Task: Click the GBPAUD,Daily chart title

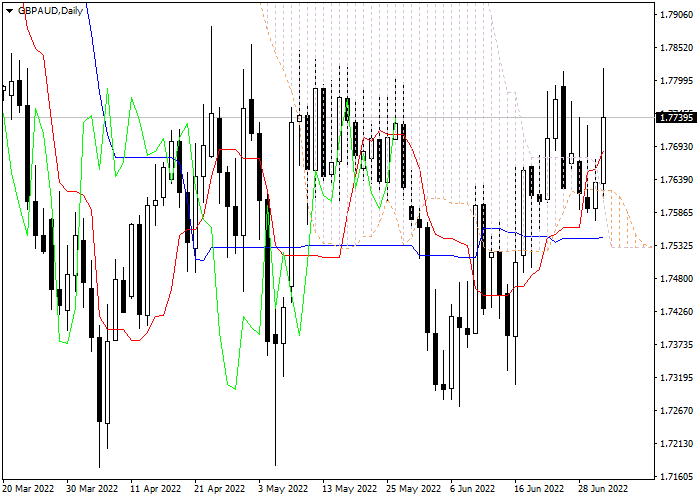Action: tap(50, 11)
